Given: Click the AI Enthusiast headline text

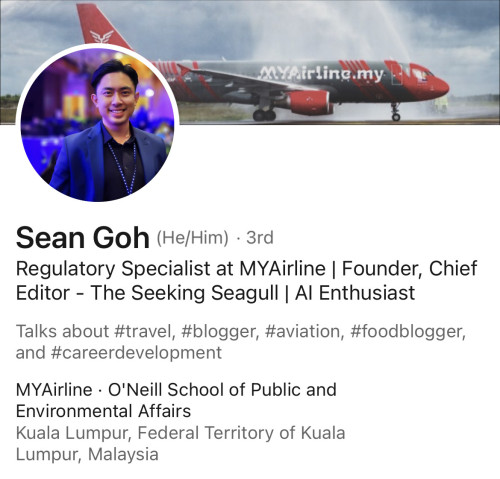Looking at the screenshot, I should [355, 293].
